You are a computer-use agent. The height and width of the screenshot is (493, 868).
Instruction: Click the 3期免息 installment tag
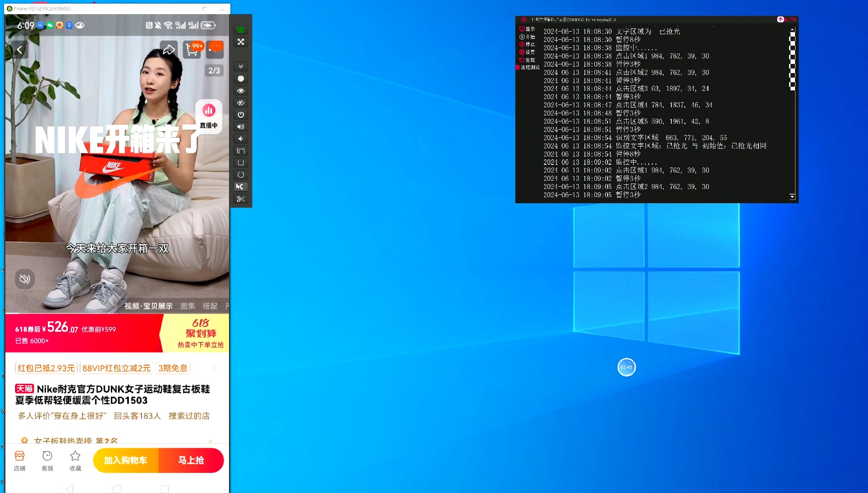coord(173,368)
